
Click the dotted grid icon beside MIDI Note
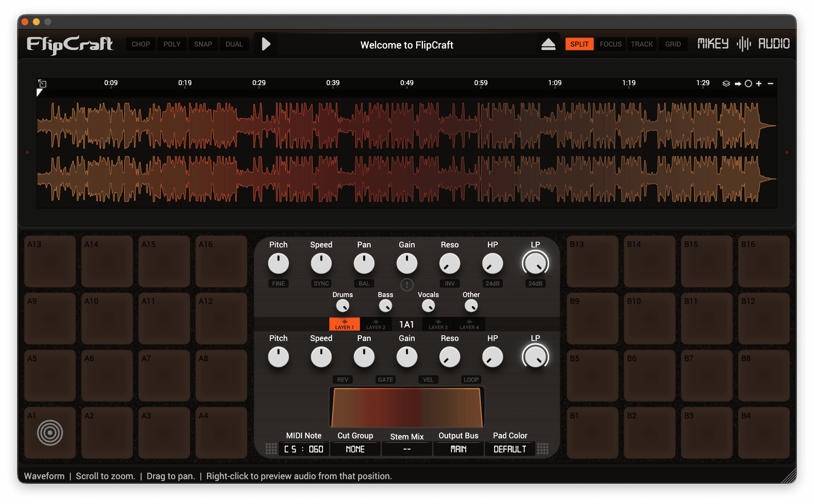click(x=271, y=449)
